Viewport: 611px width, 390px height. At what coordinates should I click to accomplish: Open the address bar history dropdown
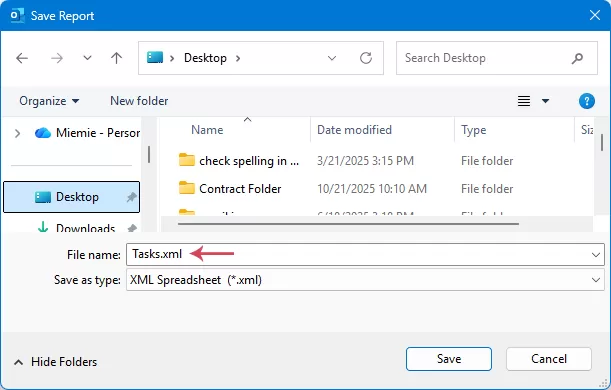pos(332,58)
